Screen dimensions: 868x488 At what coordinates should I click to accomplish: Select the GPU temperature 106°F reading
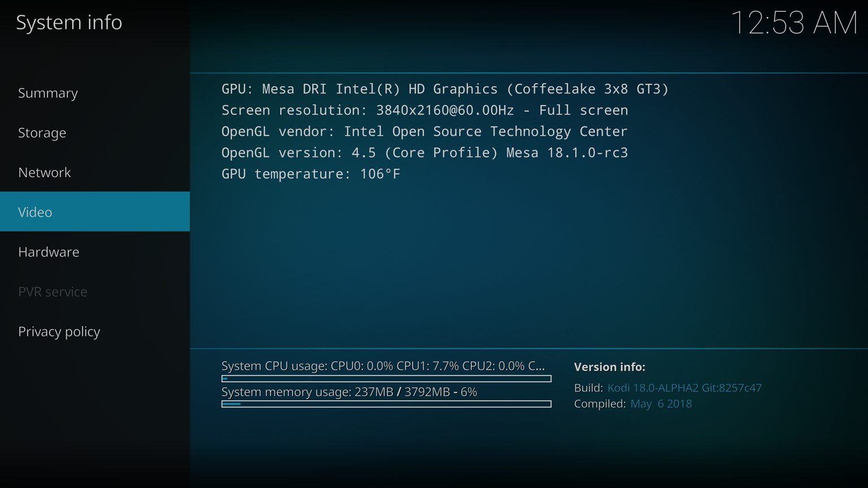[x=311, y=174]
